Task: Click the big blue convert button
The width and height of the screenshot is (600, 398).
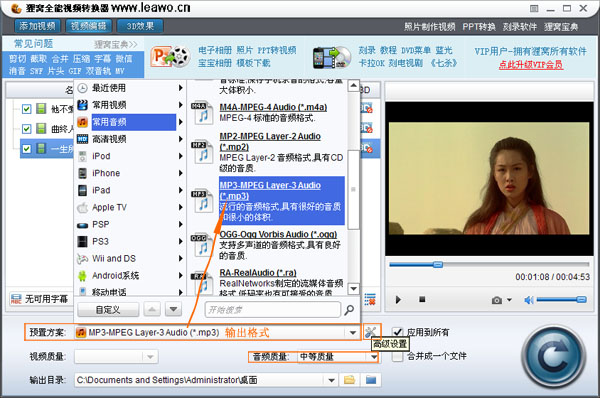Action: coord(553,356)
